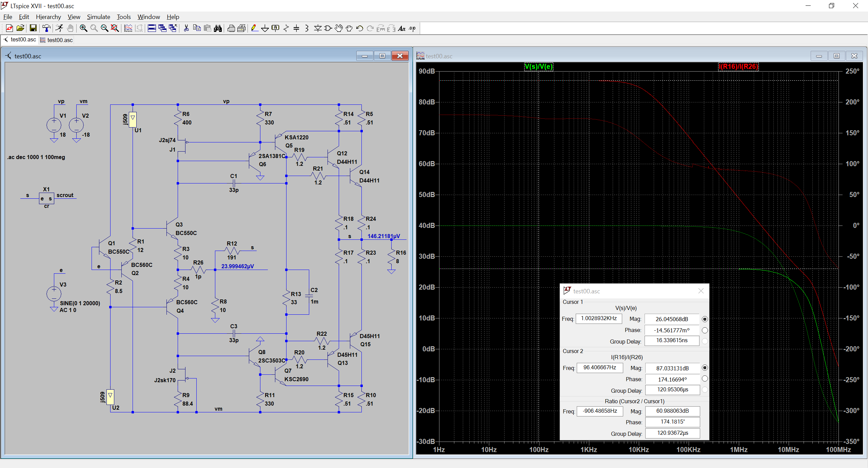Select the Cut scissors tool
868x468 pixels.
186,28
